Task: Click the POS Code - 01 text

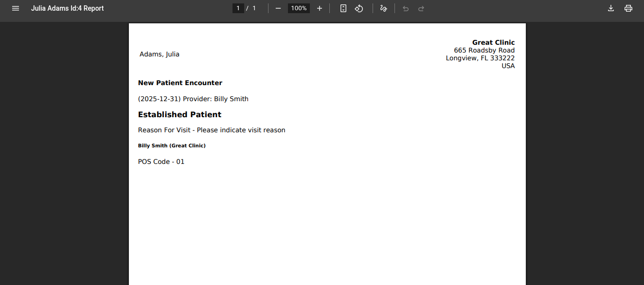Action: pos(161,161)
